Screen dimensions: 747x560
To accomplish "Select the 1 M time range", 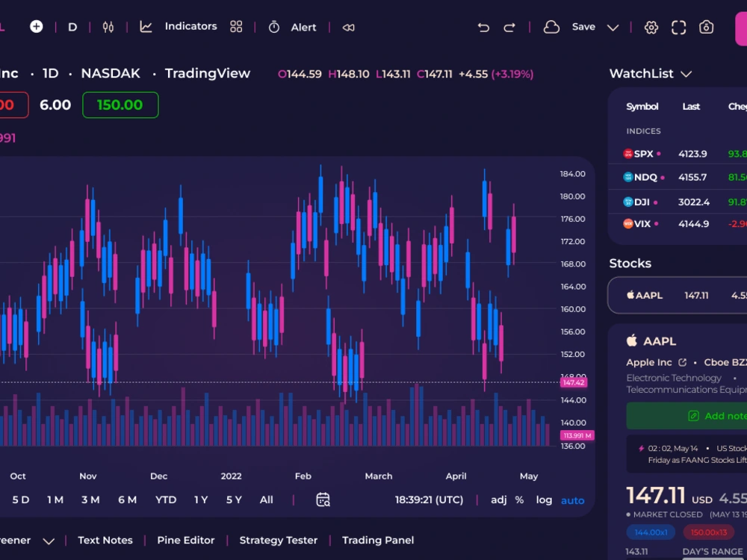I will [55, 500].
